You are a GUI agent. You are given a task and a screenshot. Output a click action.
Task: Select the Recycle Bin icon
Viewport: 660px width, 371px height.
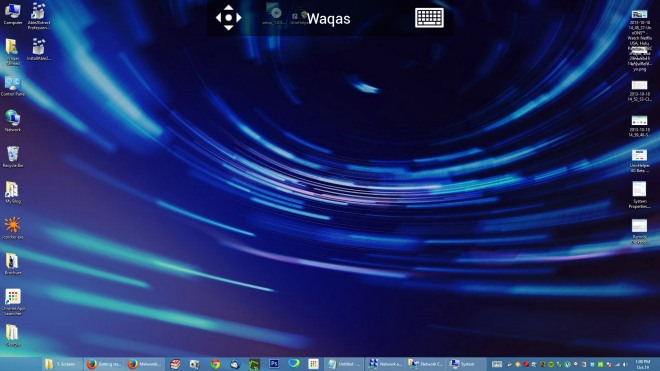tap(13, 157)
